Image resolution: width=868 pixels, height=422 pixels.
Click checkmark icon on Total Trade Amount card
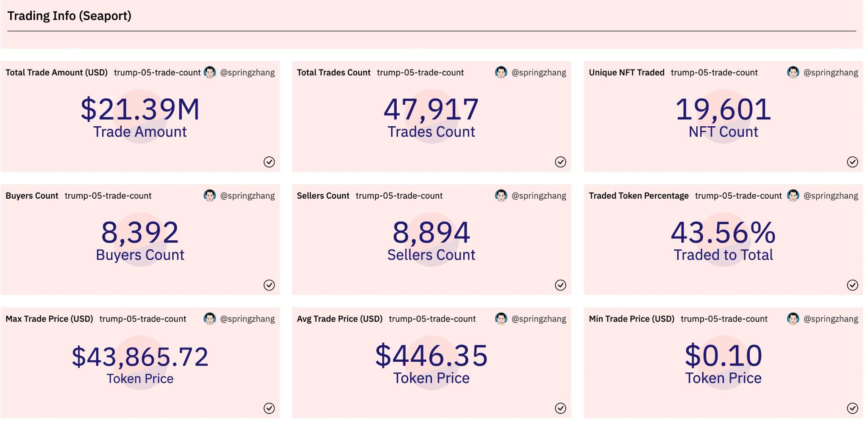(x=269, y=162)
